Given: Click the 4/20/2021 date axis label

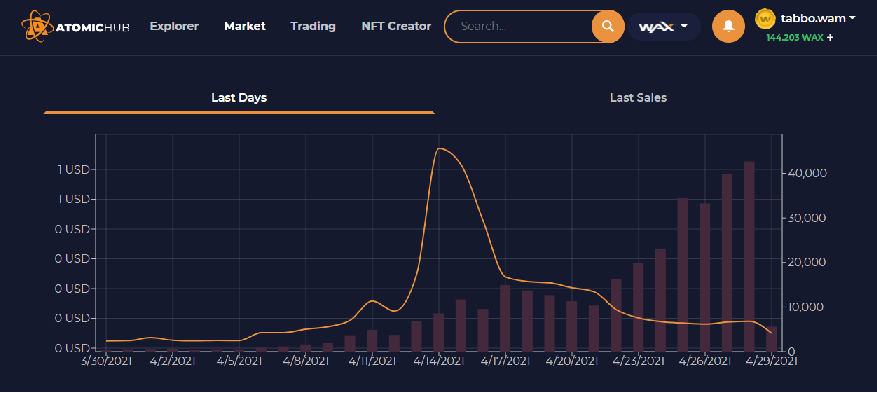Looking at the screenshot, I should pos(572,361).
